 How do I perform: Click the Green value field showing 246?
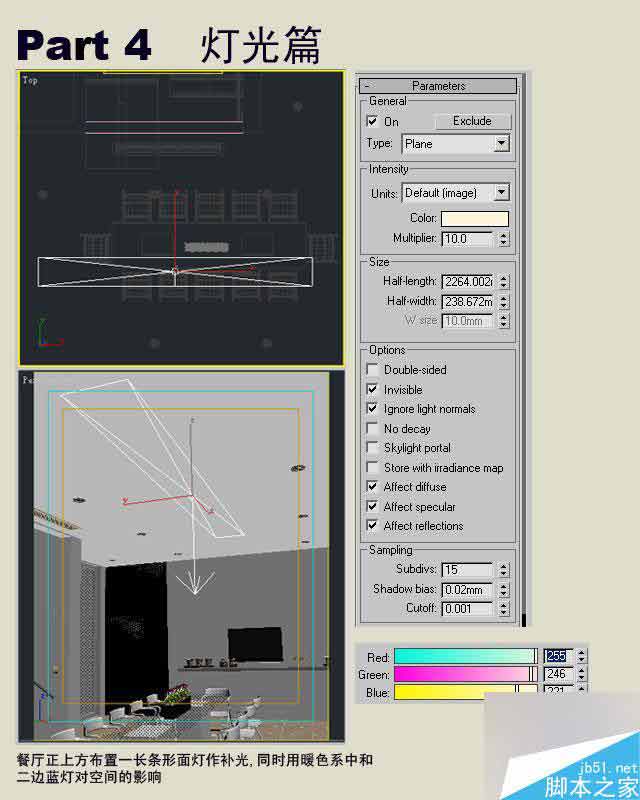coord(558,674)
